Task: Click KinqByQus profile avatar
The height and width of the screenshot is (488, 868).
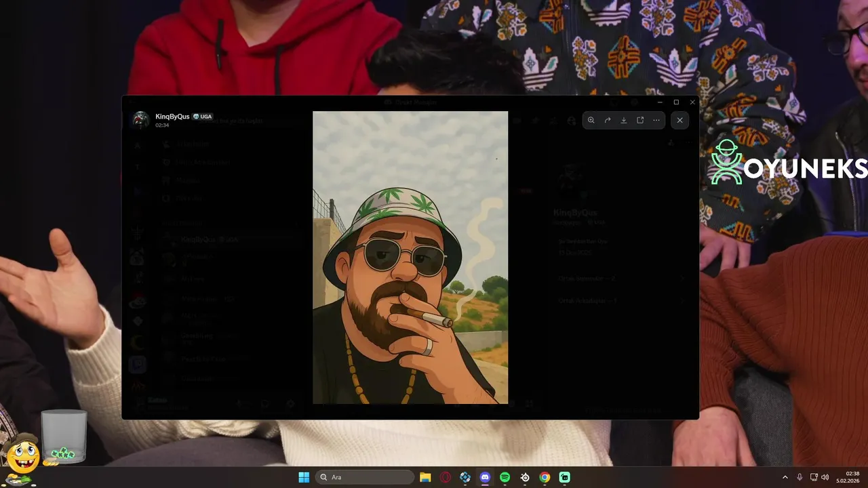Action: [x=140, y=120]
